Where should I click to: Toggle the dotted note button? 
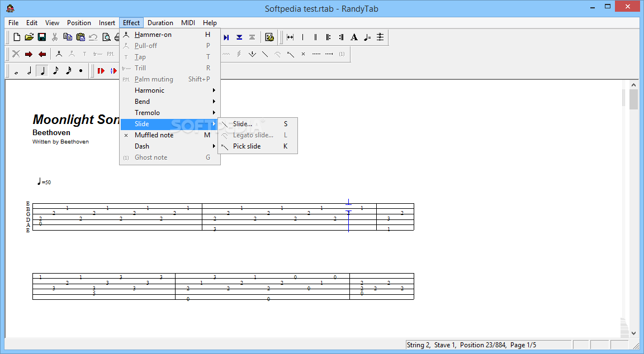tap(80, 71)
